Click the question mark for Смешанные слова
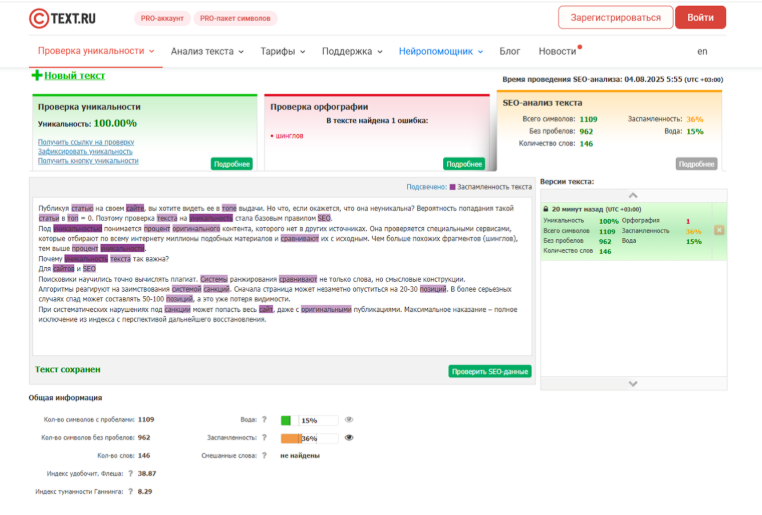Image resolution: width=762 pixels, height=515 pixels. pos(263,455)
